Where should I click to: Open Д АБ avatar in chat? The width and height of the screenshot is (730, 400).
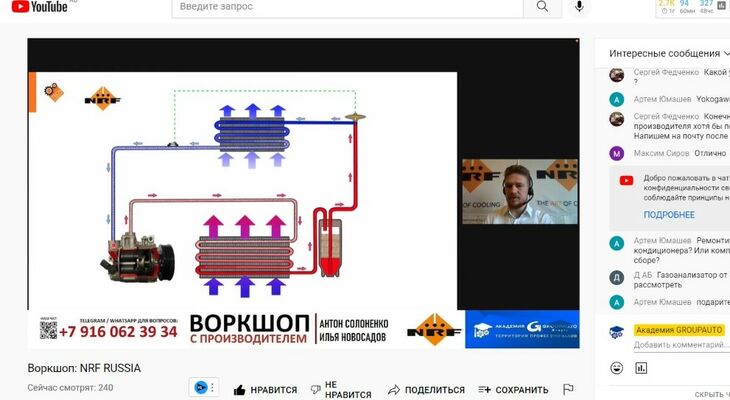click(617, 278)
